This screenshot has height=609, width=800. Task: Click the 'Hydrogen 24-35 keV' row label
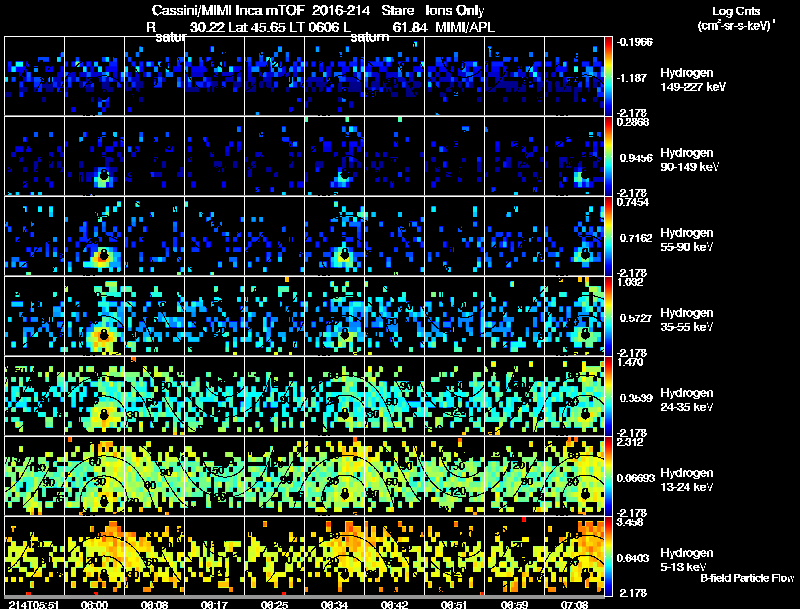[x=687, y=400]
